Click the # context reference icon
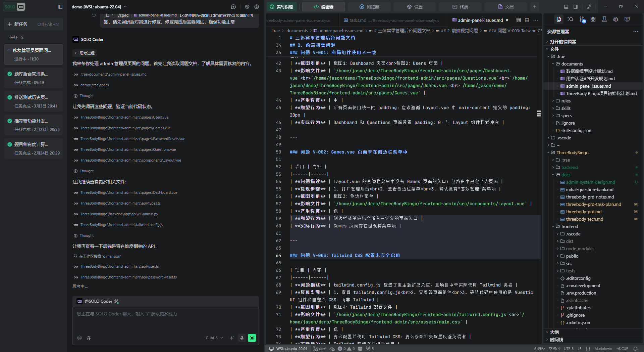The image size is (644, 352). click(x=89, y=338)
